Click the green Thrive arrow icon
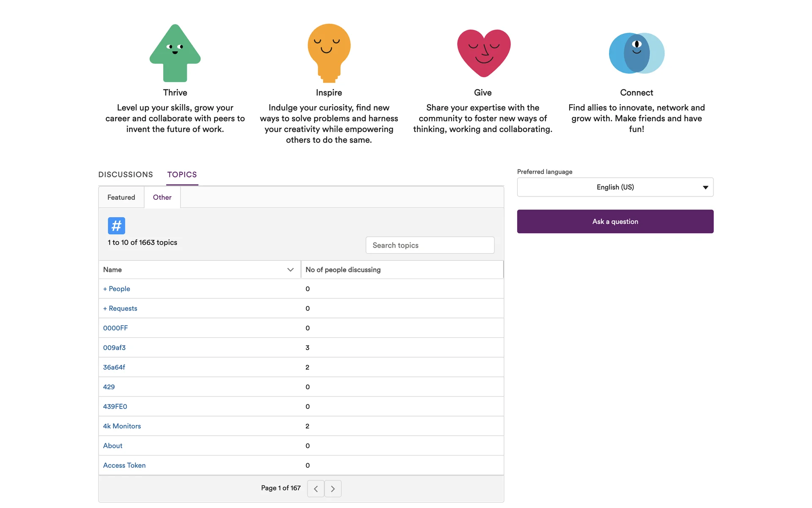Viewport: 812px width, 508px height. click(175, 53)
